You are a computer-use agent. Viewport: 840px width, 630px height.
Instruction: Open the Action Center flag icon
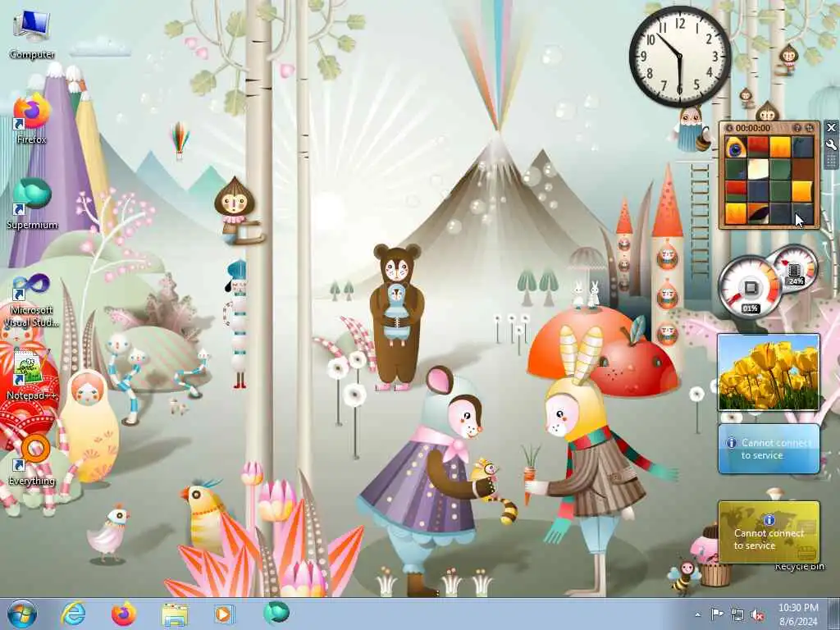tap(717, 614)
